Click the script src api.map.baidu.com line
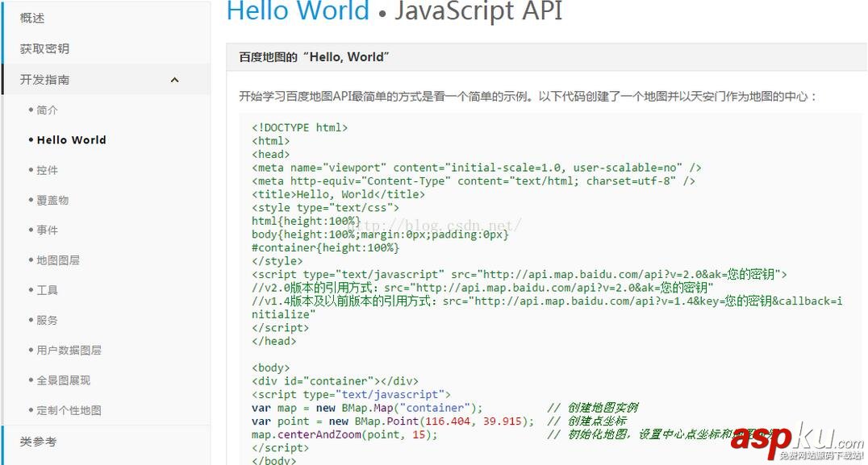The height and width of the screenshot is (465, 868). point(520,274)
